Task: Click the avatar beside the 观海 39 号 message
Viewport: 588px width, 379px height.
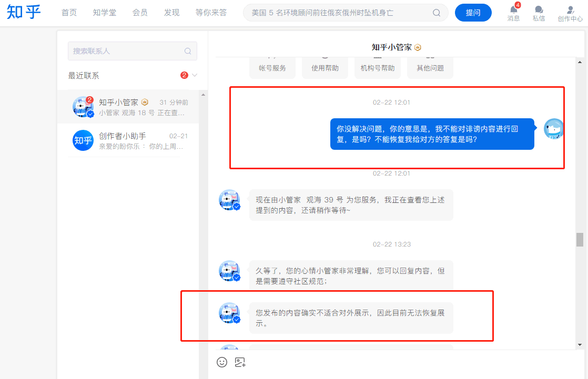Action: pyautogui.click(x=229, y=200)
